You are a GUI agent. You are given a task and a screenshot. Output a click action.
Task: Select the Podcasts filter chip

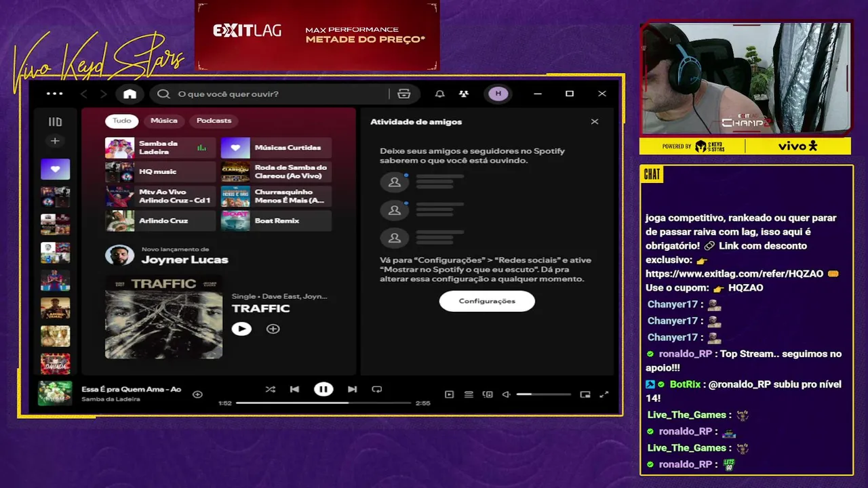coord(214,121)
